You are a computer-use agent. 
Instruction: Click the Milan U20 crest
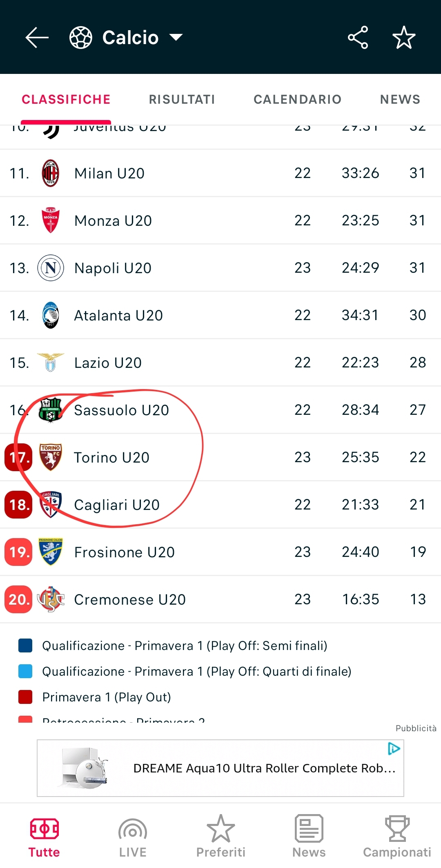[x=51, y=173]
